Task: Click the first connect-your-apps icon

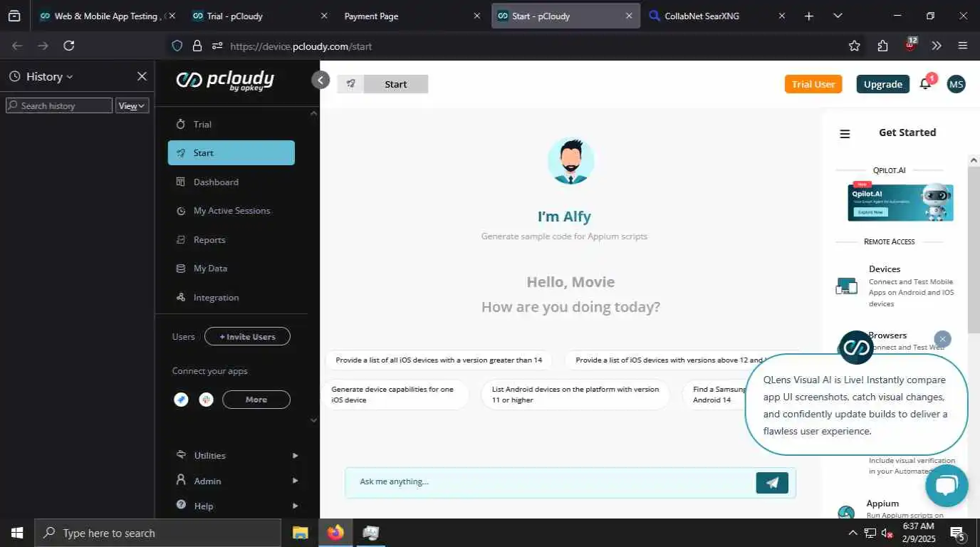Action: click(181, 400)
